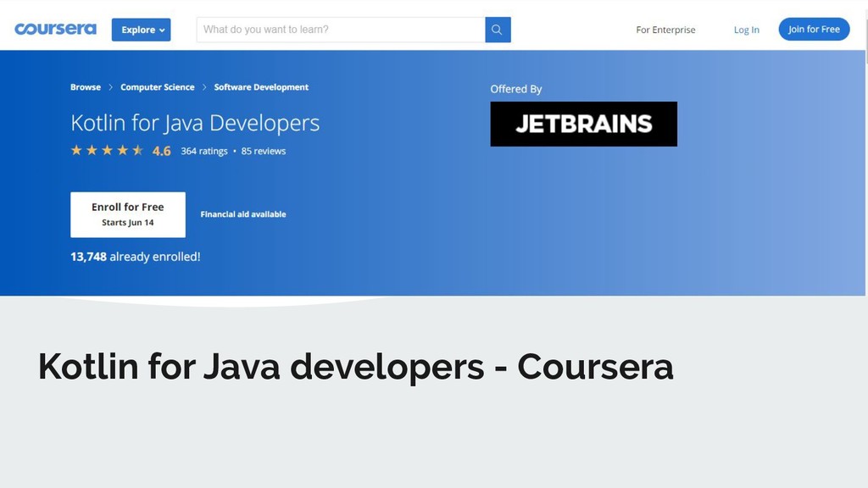
Task: Go to the Browse breadcrumb
Action: [x=86, y=87]
